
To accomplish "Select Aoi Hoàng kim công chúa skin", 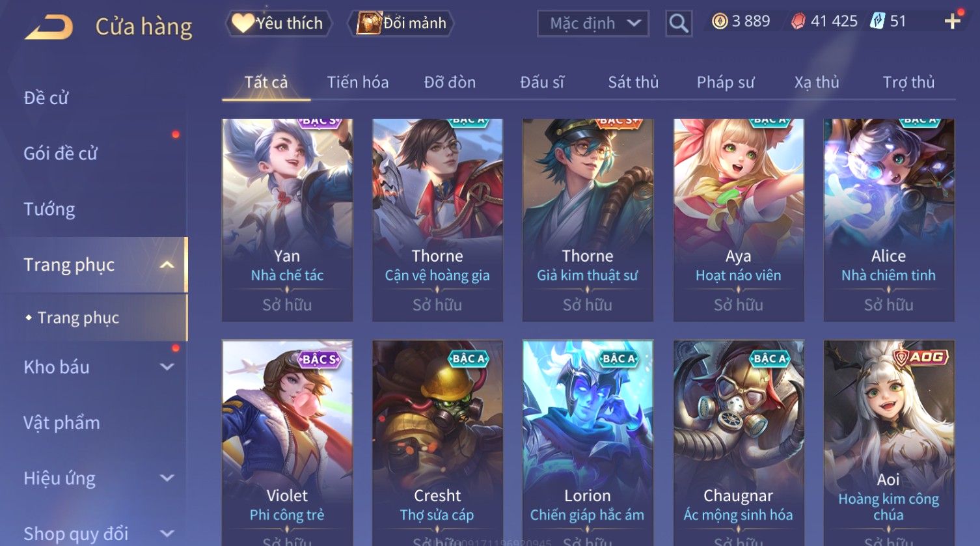I will click(888, 443).
